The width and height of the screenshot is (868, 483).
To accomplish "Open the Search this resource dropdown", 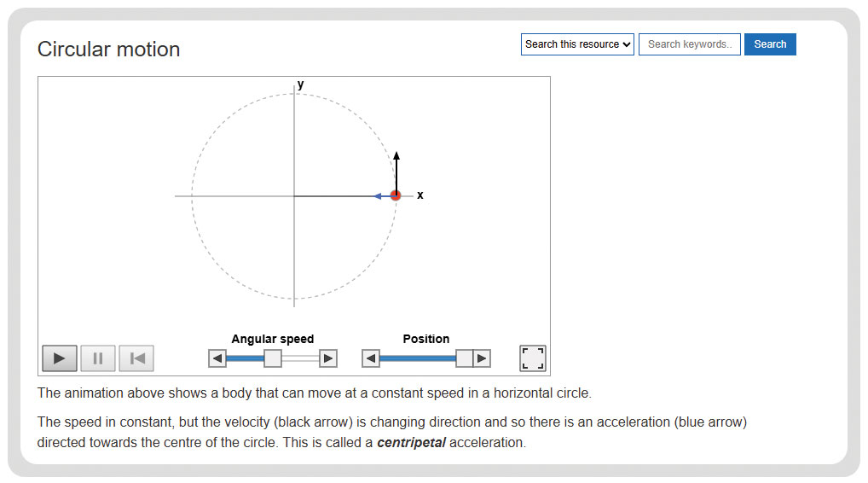I will (577, 44).
